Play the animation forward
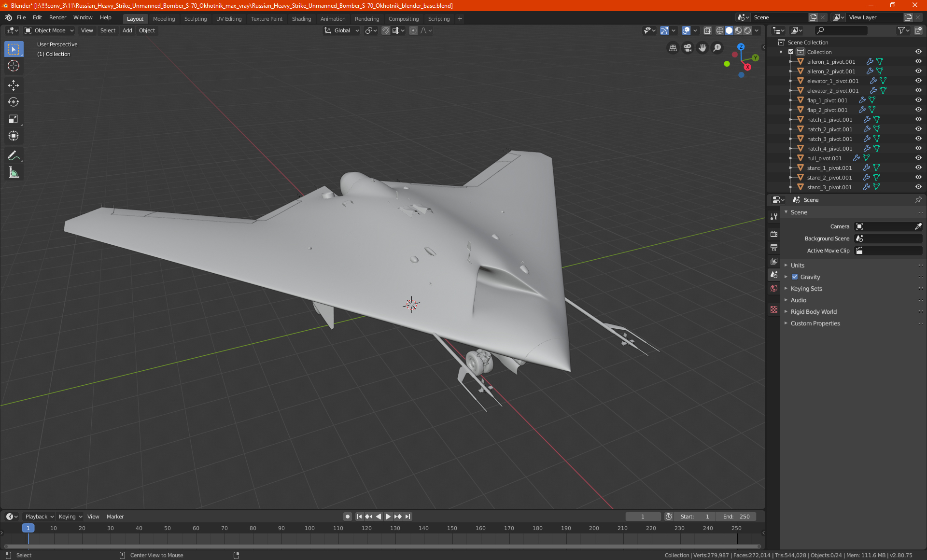 [x=388, y=517]
